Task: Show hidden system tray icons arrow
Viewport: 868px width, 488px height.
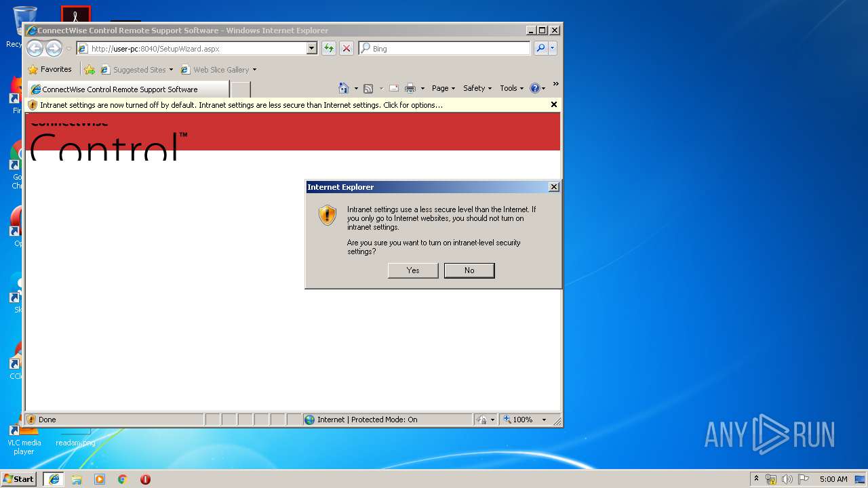Action: [x=757, y=479]
